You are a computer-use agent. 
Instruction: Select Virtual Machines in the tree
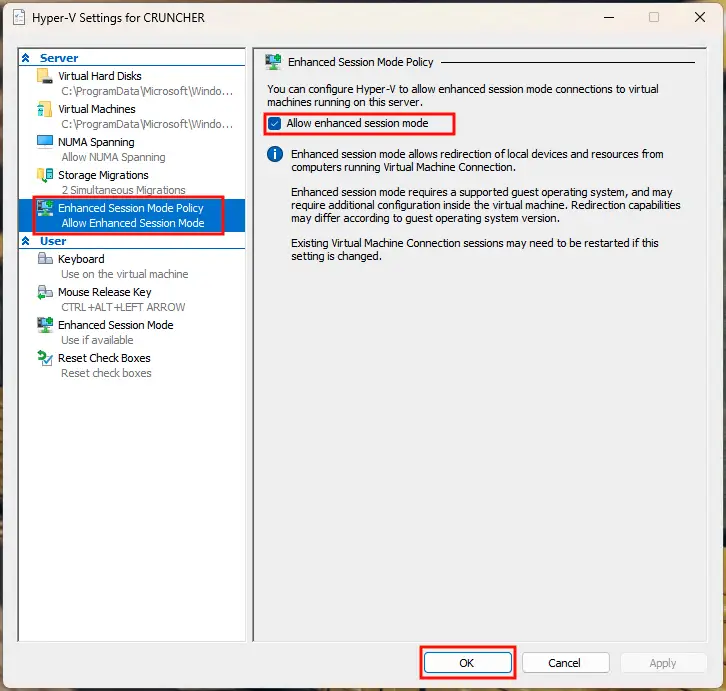pos(97,109)
